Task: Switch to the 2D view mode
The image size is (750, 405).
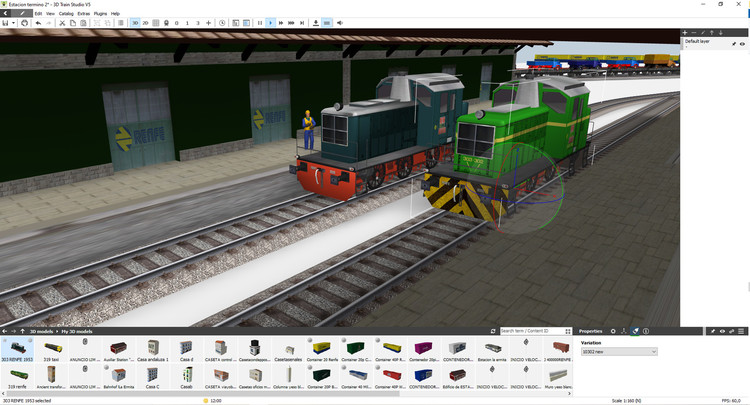Action: 145,22
